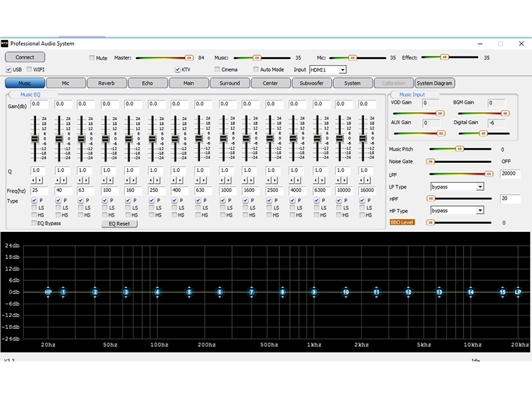The height and width of the screenshot is (398, 532).
Task: Enable the WIFI connection checkbox
Action: tap(29, 69)
